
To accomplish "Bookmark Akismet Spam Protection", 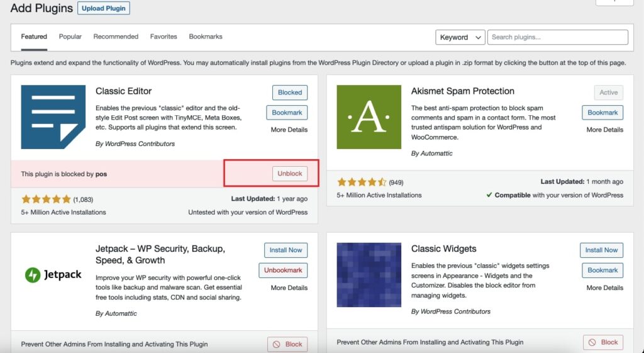I will [602, 113].
